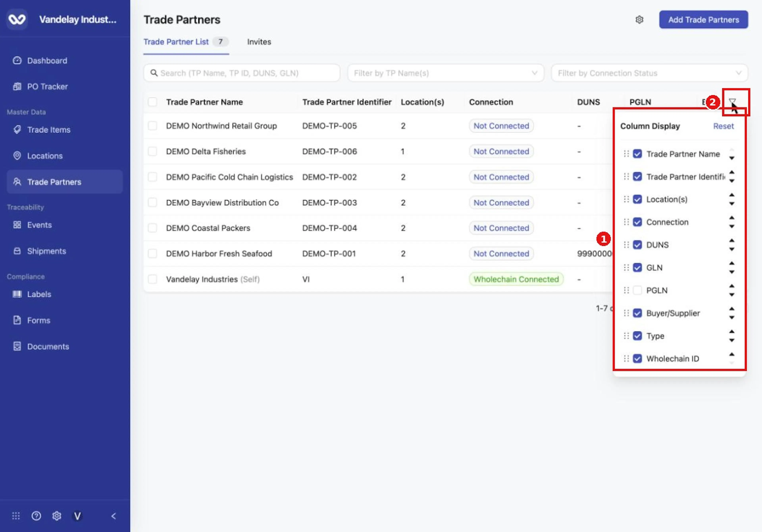Click the Wholechain Connected badge
The width and height of the screenshot is (762, 532).
coord(516,279)
